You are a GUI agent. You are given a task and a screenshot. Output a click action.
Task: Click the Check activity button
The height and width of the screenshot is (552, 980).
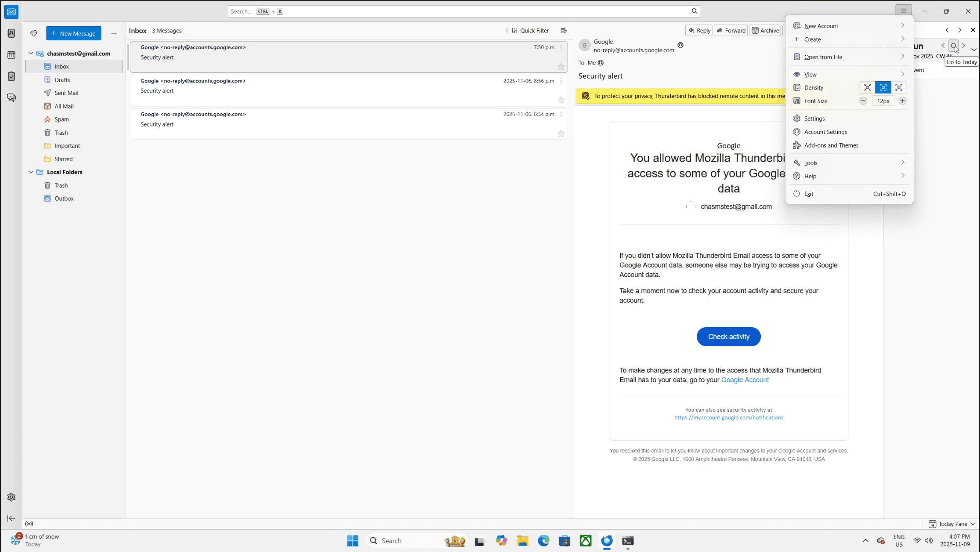tap(728, 337)
